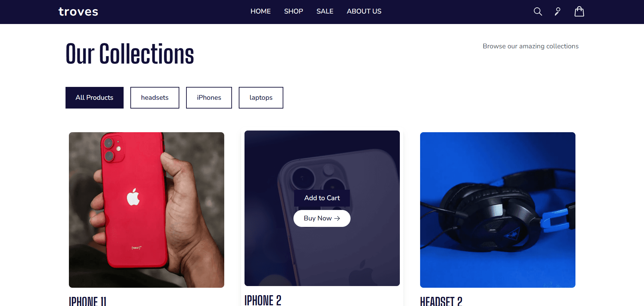Go to the HOME menu item
Viewport: 644px width, 306px height.
tap(260, 11)
